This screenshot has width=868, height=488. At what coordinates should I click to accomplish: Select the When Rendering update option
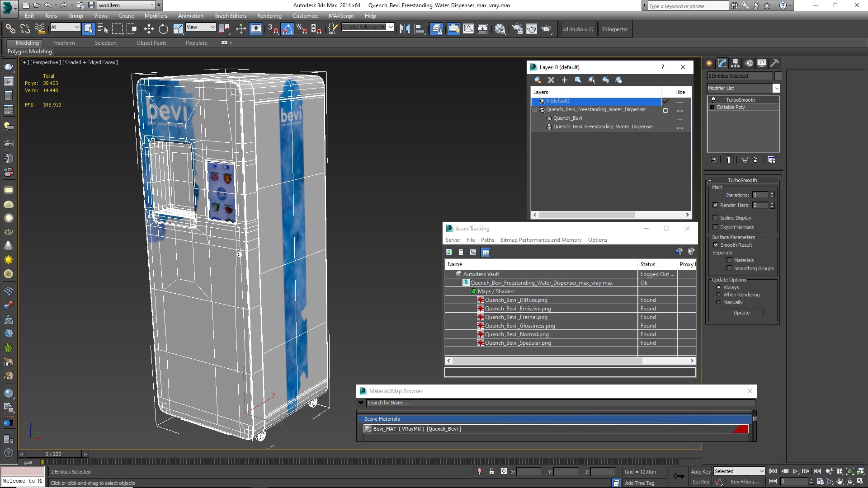pos(718,295)
